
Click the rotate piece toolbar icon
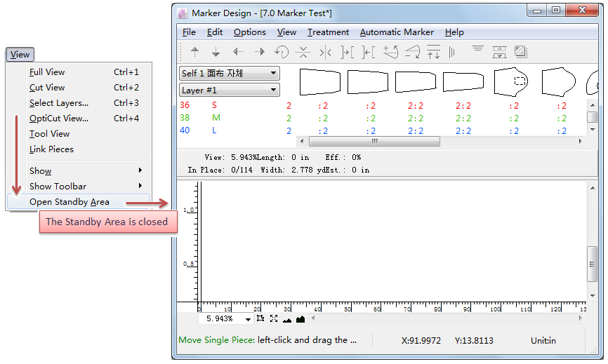(x=282, y=52)
